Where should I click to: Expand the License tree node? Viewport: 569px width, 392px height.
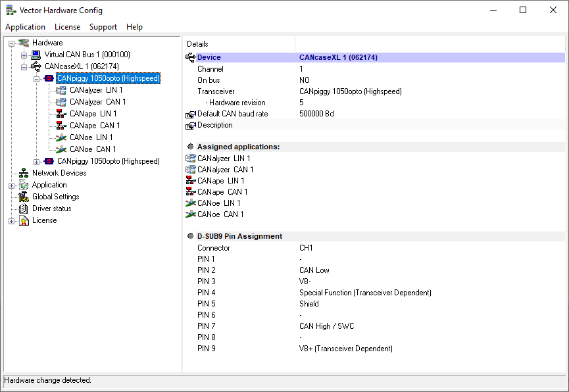click(x=11, y=221)
